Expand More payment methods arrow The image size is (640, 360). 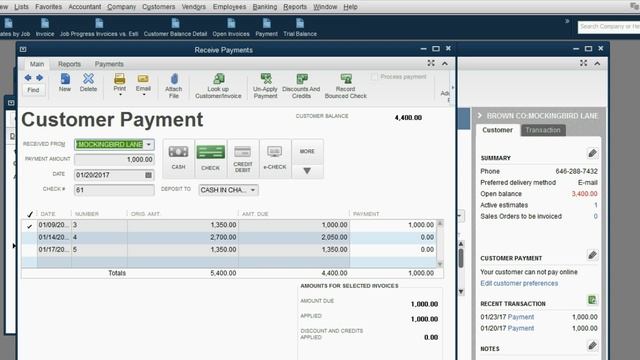tap(307, 171)
